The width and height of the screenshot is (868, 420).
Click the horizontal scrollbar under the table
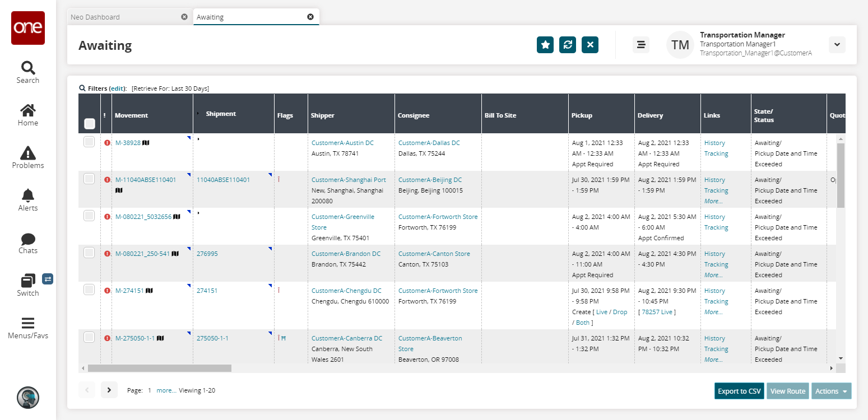coord(160,368)
